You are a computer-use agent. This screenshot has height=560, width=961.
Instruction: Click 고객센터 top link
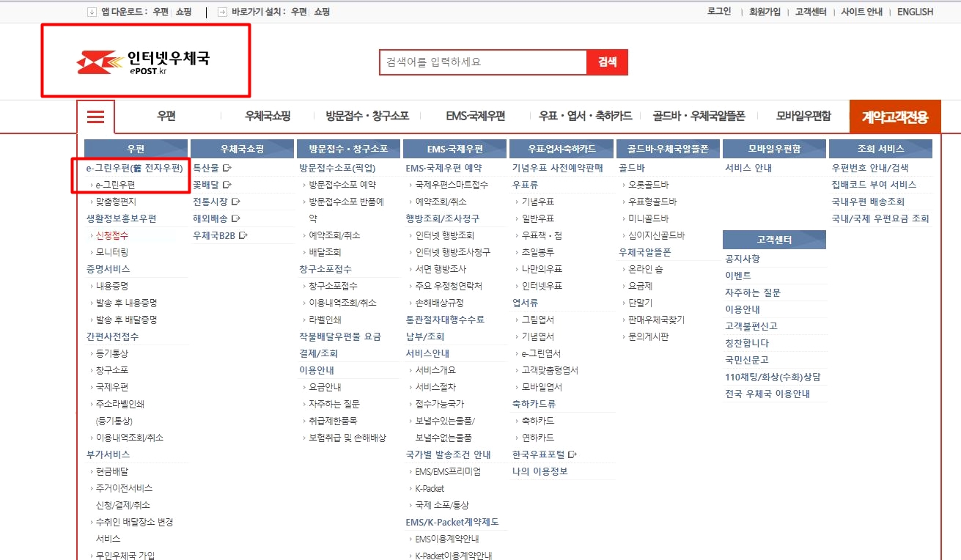pyautogui.click(x=811, y=12)
